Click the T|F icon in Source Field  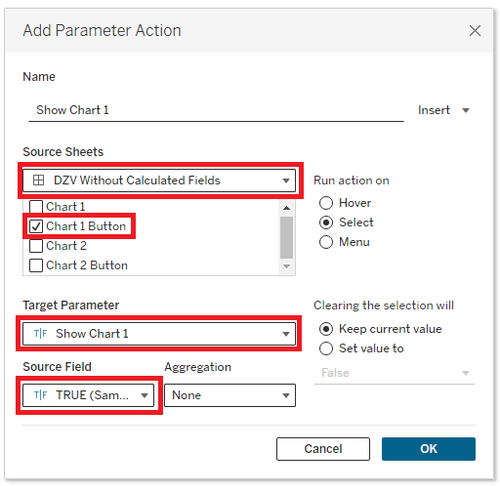(41, 395)
